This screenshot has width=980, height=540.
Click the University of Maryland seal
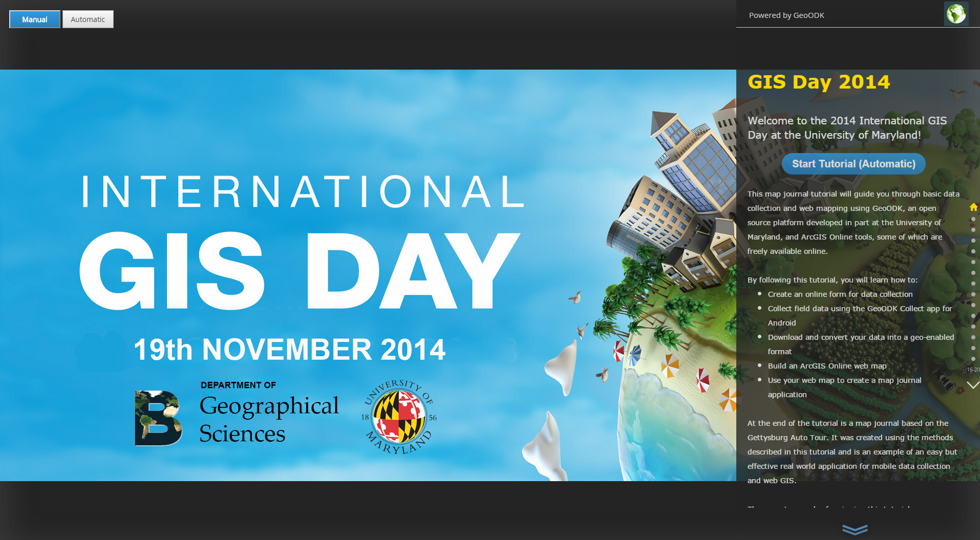pyautogui.click(x=399, y=416)
